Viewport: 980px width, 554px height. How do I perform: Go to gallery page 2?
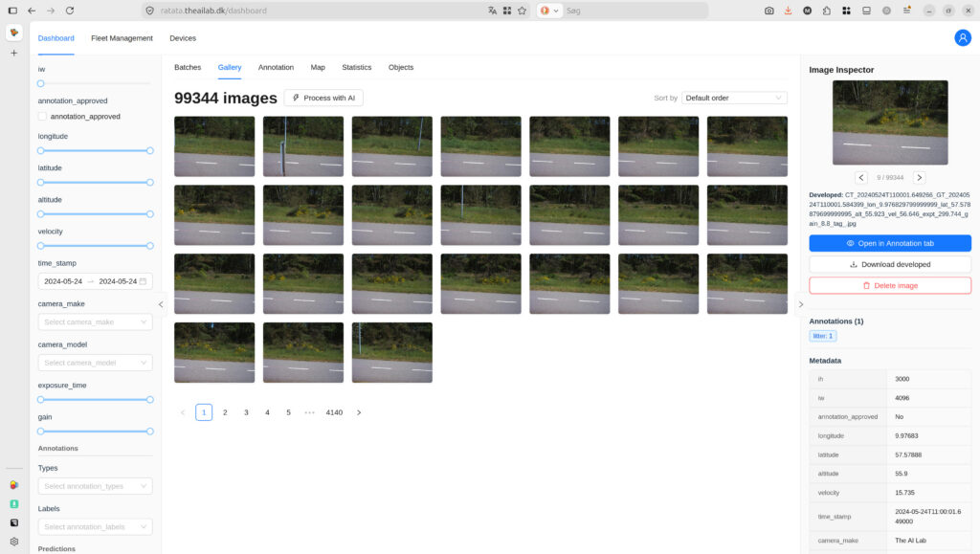[225, 412]
